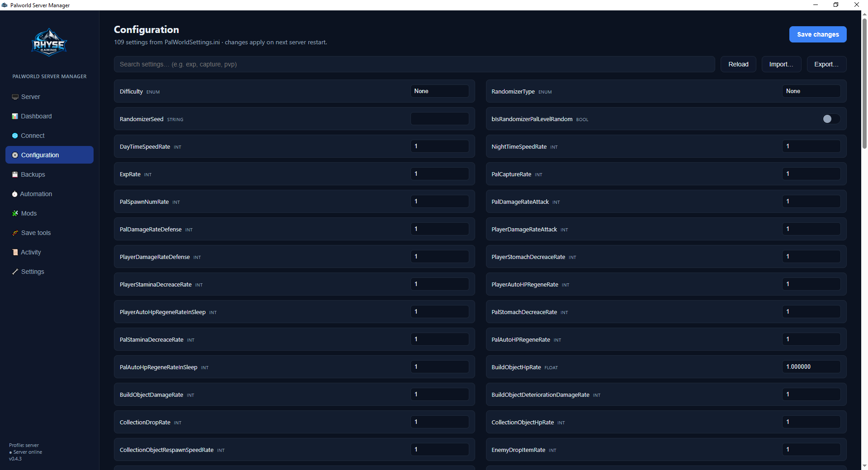Open the Difficulty enum dropdown
868x470 pixels.
(439, 91)
